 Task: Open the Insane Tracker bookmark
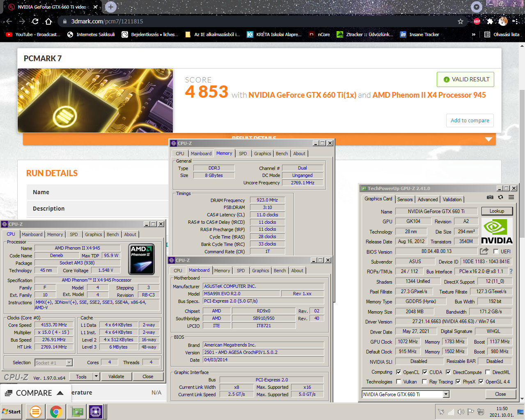(x=420, y=34)
